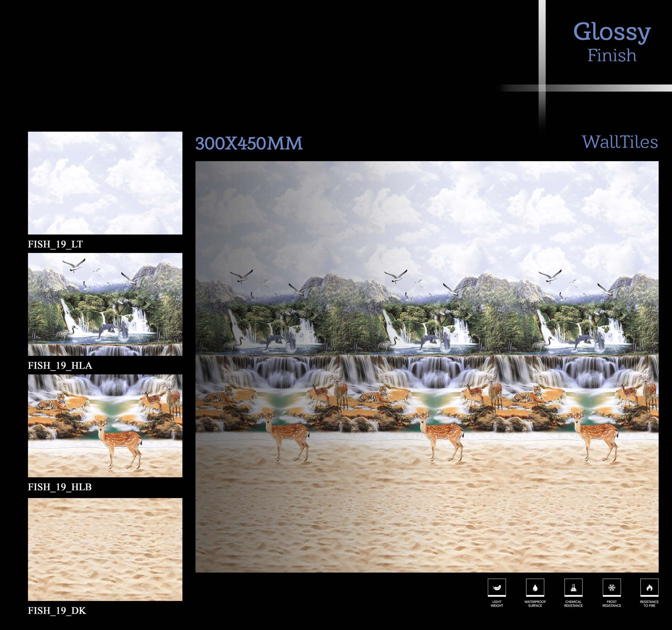Viewport: 672px width, 630px height.
Task: Click the RESISTANCE TO FIRE caption
Action: pos(649,604)
